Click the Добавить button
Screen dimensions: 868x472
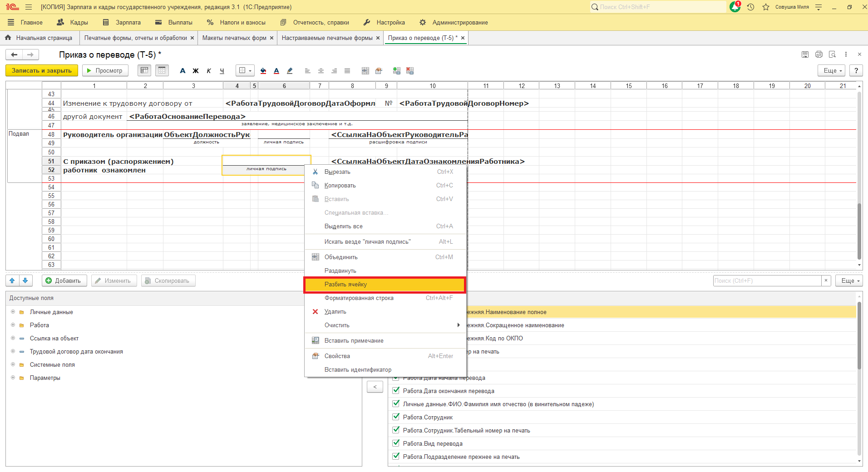65,281
